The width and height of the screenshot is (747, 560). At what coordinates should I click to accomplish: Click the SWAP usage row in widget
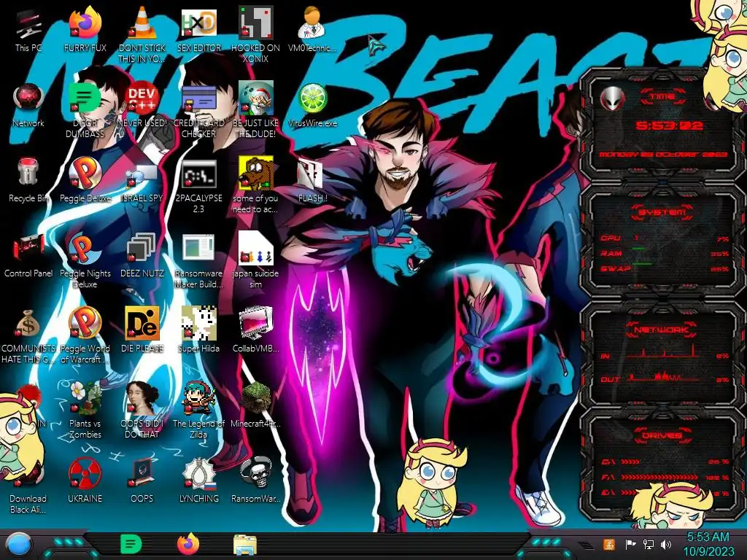click(x=665, y=268)
